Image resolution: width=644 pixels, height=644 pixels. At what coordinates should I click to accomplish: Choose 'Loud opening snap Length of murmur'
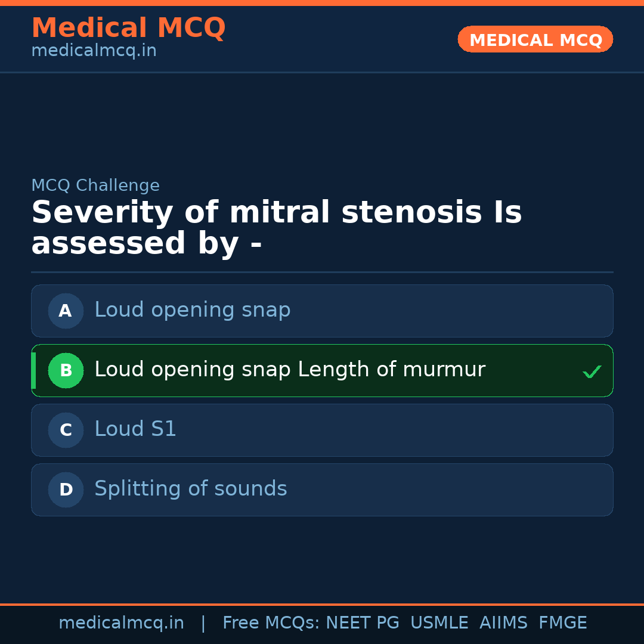pyautogui.click(x=289, y=370)
